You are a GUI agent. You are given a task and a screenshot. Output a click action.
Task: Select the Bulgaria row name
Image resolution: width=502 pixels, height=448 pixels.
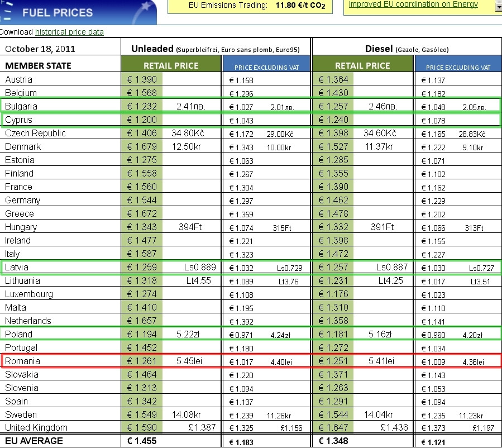point(21,106)
